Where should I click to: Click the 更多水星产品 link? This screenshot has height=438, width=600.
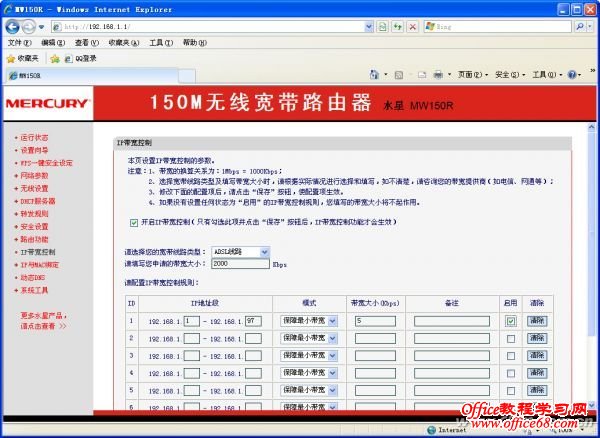point(44,321)
